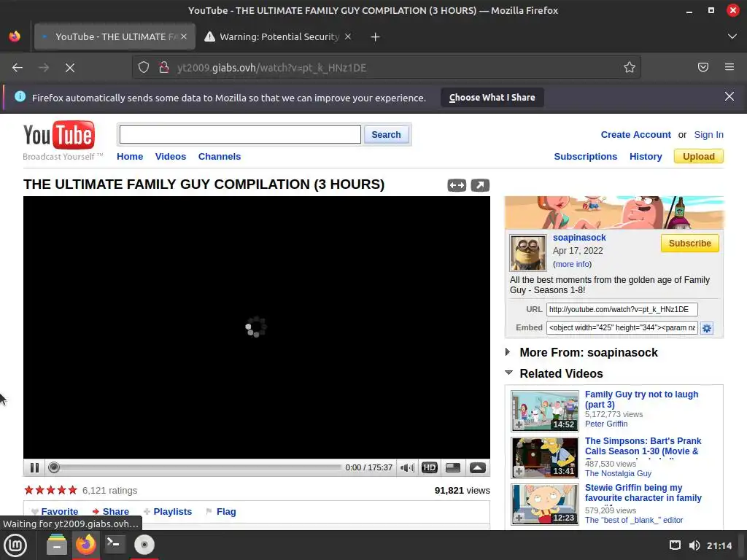The image size is (747, 560).
Task: Collapse the Related Videos section
Action: [x=508, y=373]
